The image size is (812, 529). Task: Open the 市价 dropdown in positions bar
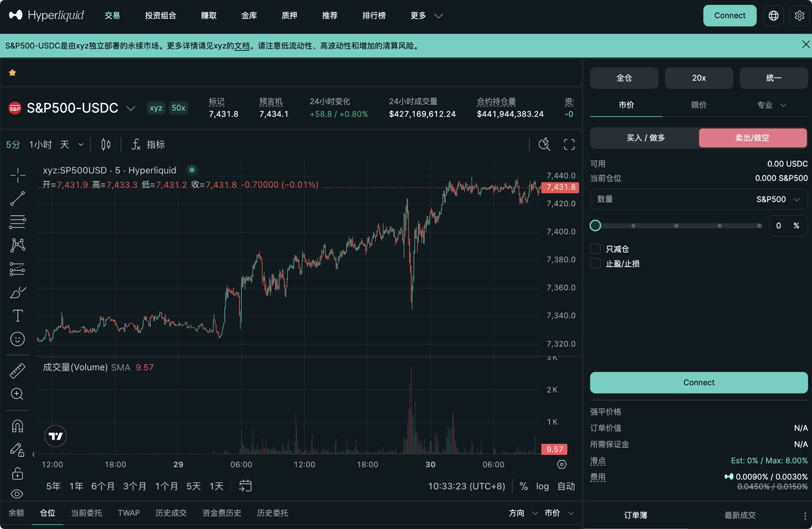tap(559, 513)
